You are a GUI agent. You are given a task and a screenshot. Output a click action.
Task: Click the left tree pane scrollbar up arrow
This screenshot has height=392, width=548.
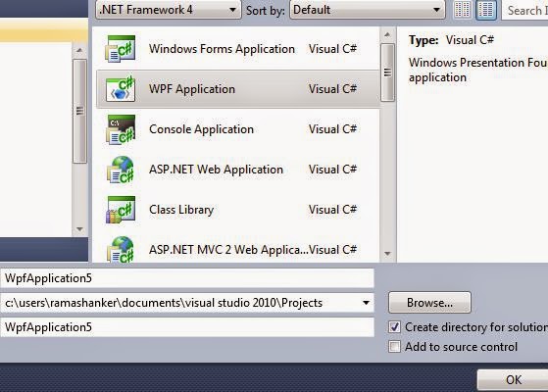click(79, 50)
